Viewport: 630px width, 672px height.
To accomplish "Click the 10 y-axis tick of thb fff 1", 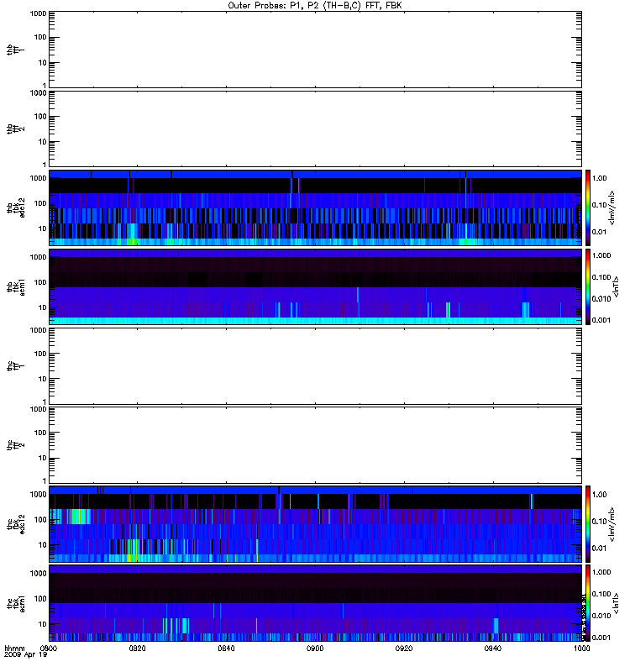I will point(42,62).
